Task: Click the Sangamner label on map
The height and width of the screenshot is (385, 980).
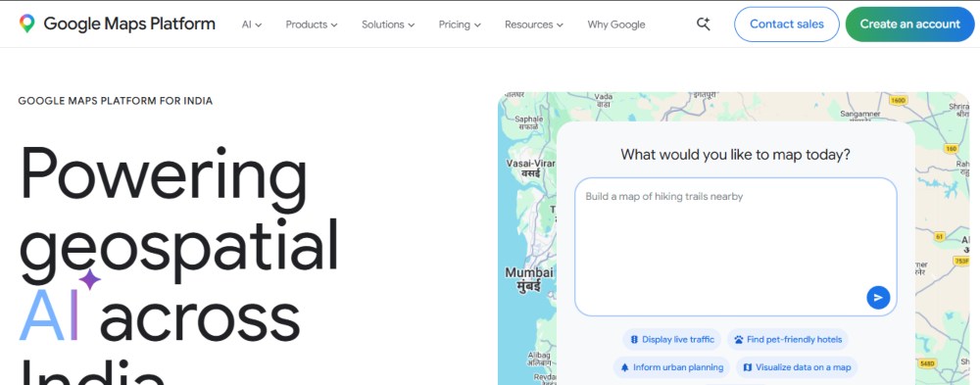Action: click(860, 115)
